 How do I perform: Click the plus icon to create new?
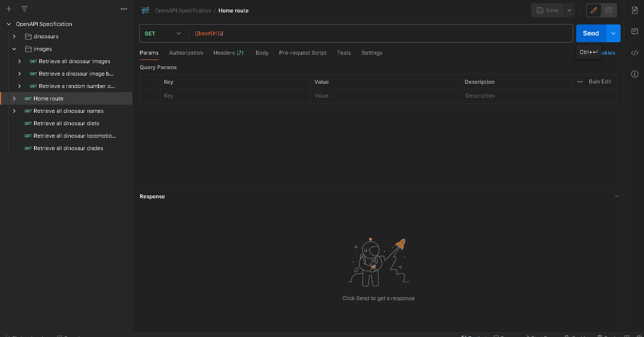pyautogui.click(x=9, y=9)
